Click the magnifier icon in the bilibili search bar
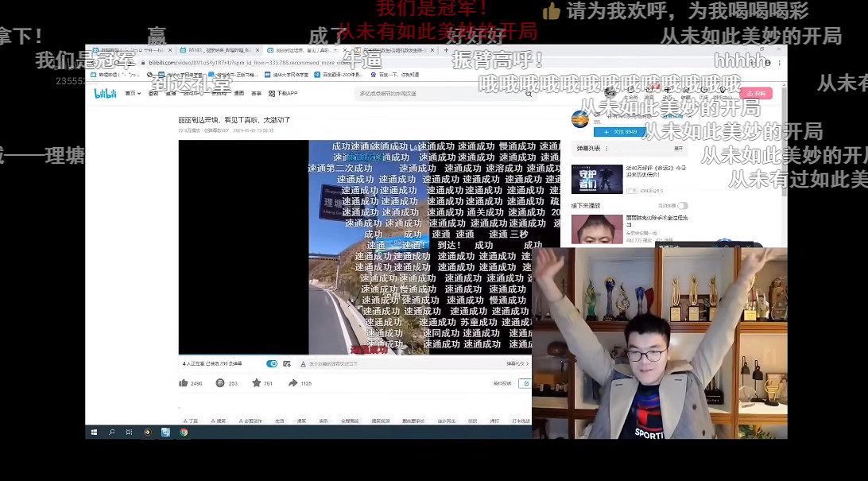 point(529,94)
